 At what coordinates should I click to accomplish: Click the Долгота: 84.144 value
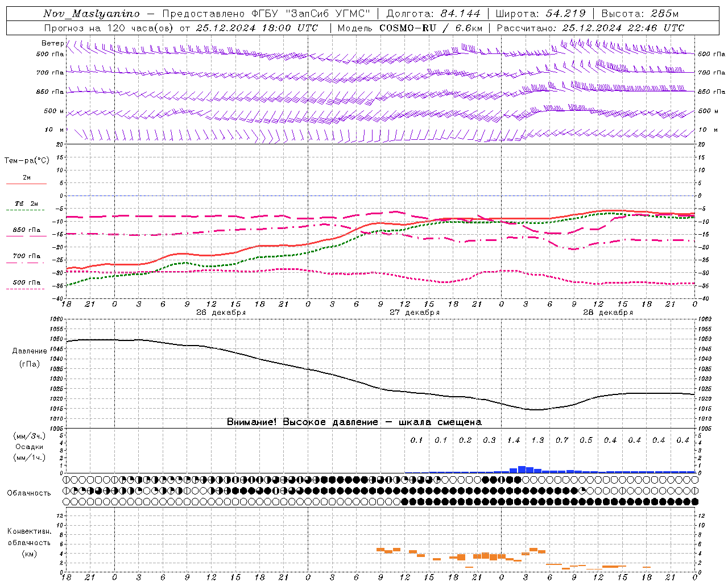(x=433, y=14)
